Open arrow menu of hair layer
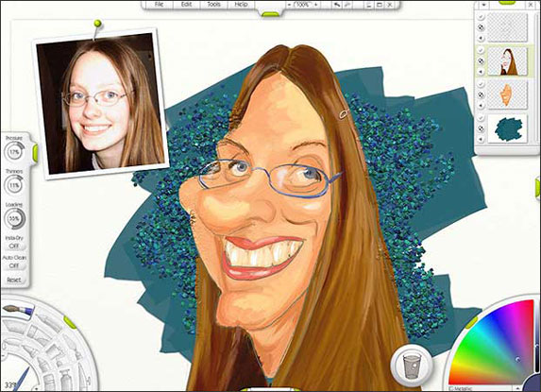Screen dimensions: 541x392 pos(482,72)
